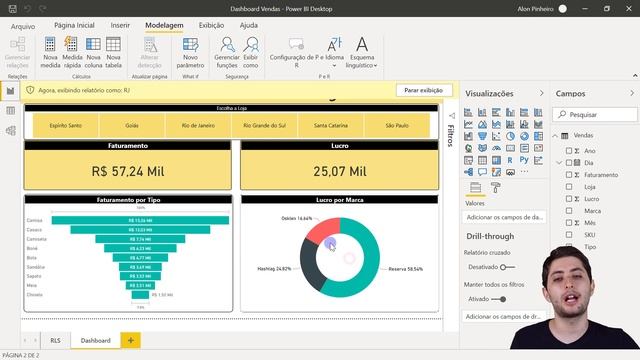Image resolution: width=640 pixels, height=360 pixels.
Task: Toggle Manter todos os filtros switch
Action: tap(499, 299)
